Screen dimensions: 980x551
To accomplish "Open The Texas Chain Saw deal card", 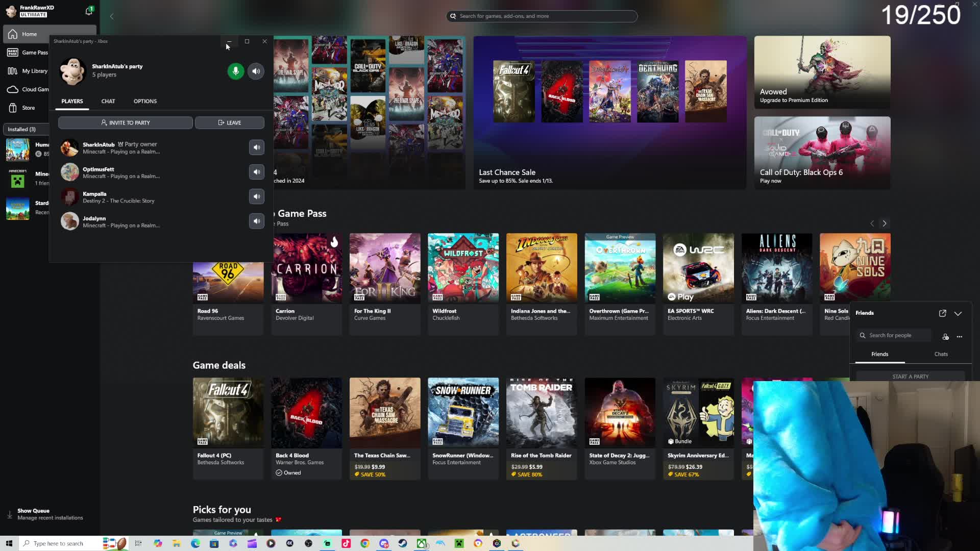I will coord(385,429).
